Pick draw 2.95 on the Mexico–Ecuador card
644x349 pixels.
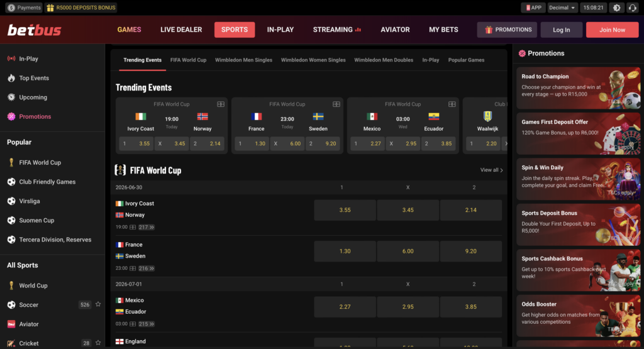pos(404,144)
